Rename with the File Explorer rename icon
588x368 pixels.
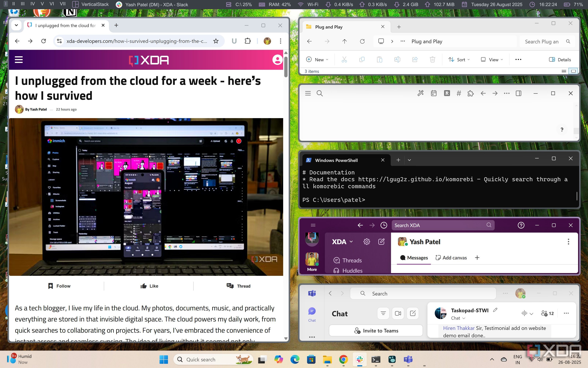coord(397,60)
